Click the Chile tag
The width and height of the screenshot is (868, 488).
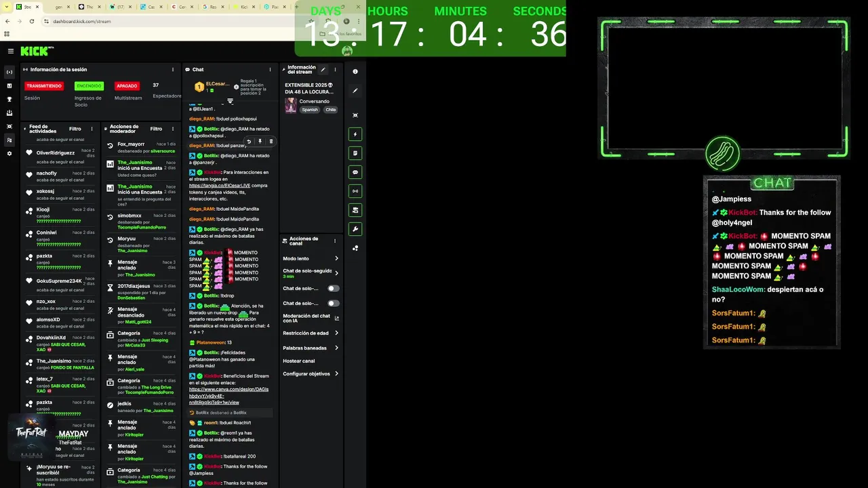click(330, 110)
